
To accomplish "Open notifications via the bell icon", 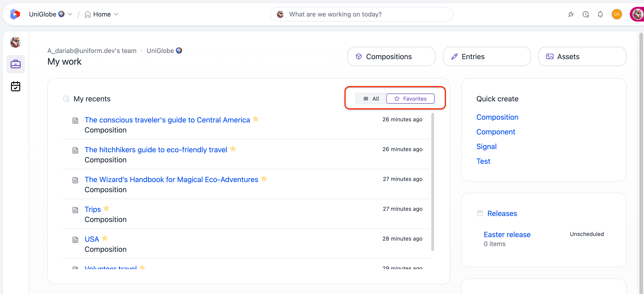I will click(x=600, y=14).
